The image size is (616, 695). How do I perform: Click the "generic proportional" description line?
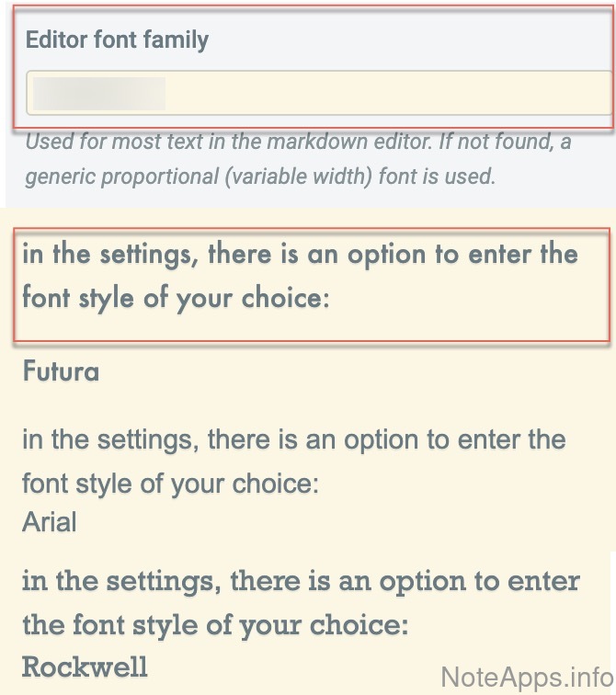pos(259,175)
